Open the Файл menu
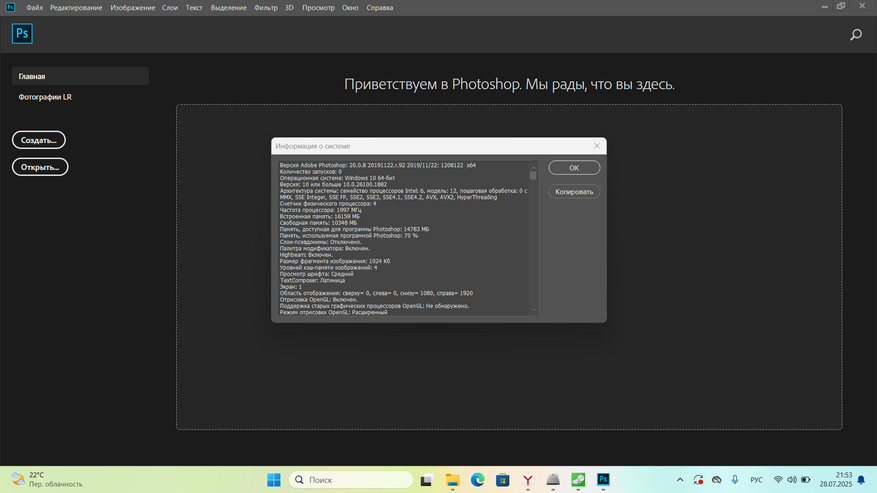 [34, 7]
